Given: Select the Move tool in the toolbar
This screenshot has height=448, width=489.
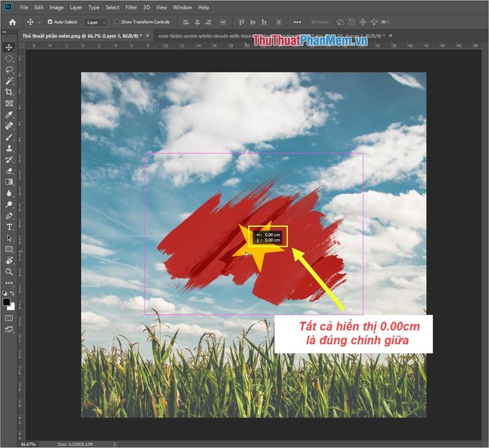Looking at the screenshot, I should tap(8, 48).
